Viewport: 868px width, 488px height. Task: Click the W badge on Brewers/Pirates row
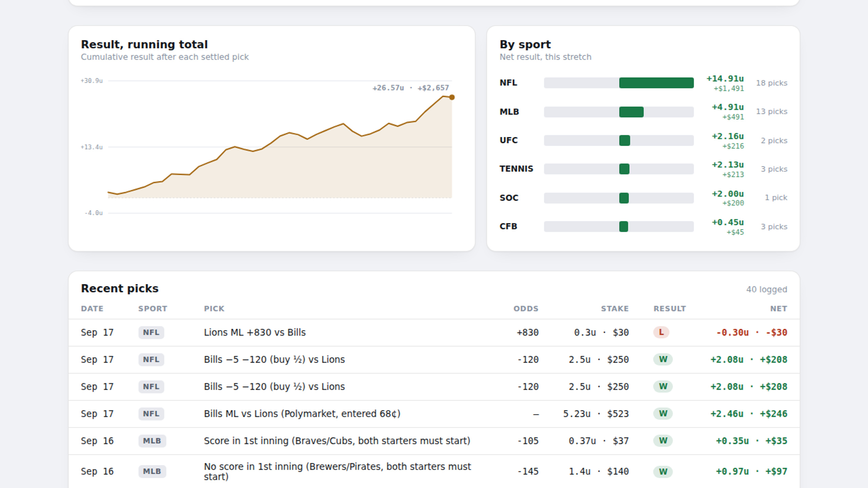(x=663, y=471)
